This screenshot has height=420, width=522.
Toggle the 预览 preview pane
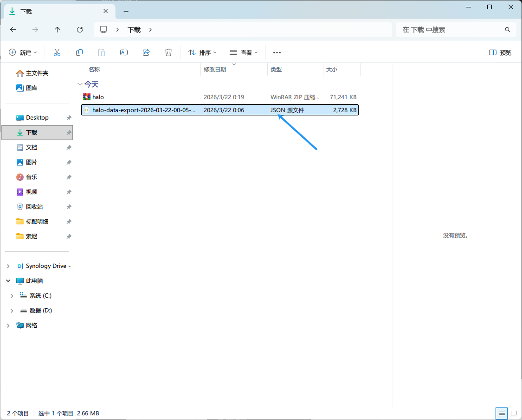click(500, 53)
